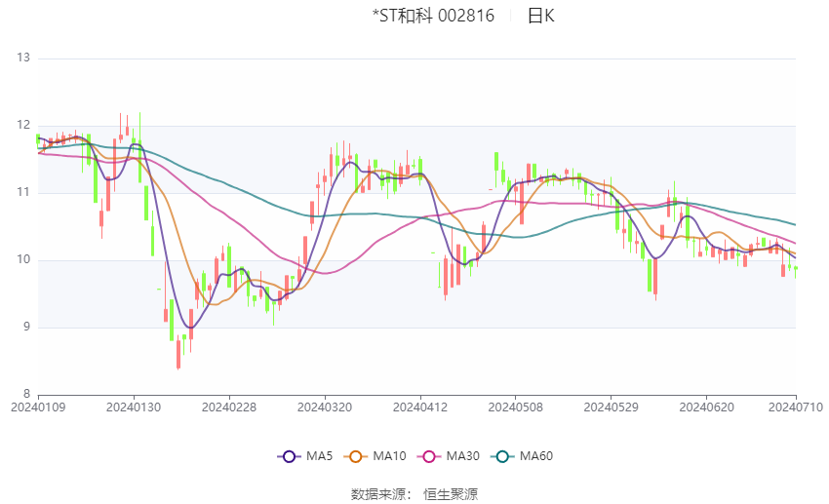The image size is (829, 504).
Task: Click x-axis date label 20240228
Action: (229, 407)
